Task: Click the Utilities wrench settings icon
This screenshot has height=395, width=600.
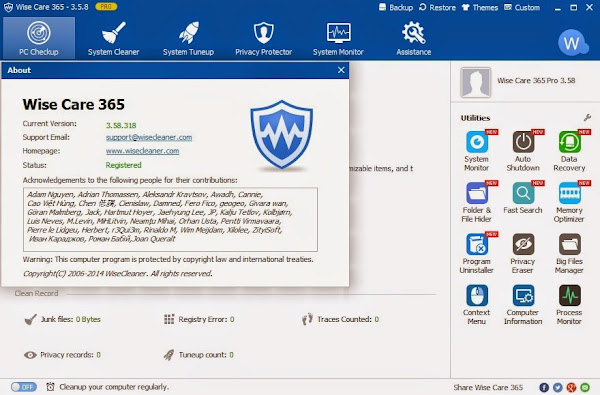Action: click(x=587, y=118)
